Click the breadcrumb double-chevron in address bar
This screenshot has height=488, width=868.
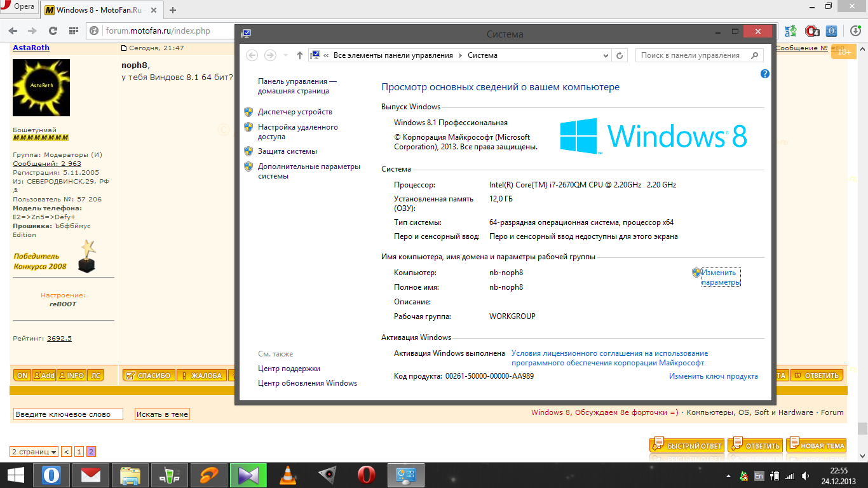(x=326, y=55)
